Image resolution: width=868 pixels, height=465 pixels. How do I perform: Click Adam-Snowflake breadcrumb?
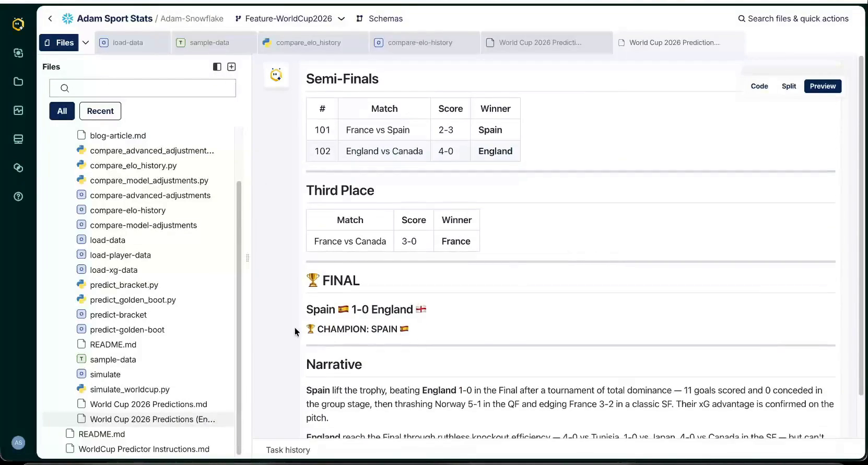pos(192,18)
